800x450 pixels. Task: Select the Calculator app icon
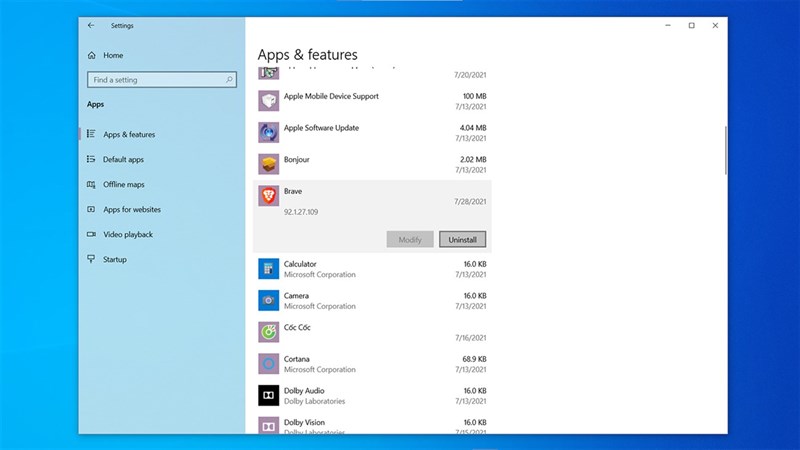268,268
